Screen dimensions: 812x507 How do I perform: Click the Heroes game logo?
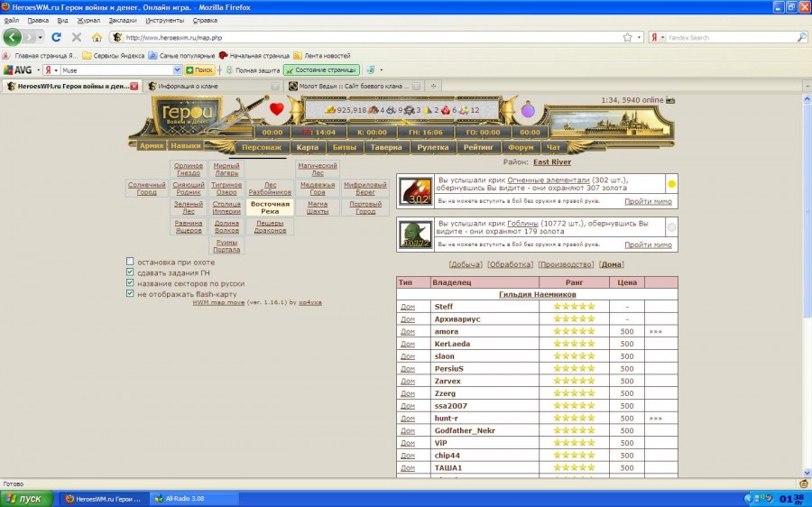coord(187,116)
